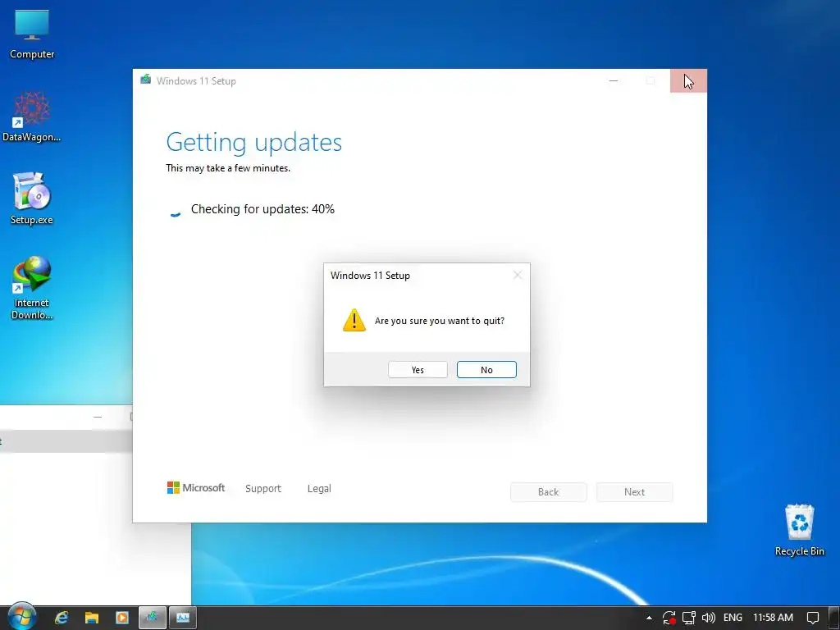Minimize the background window behind Setup
The height and width of the screenshot is (630, 840).
pos(98,417)
